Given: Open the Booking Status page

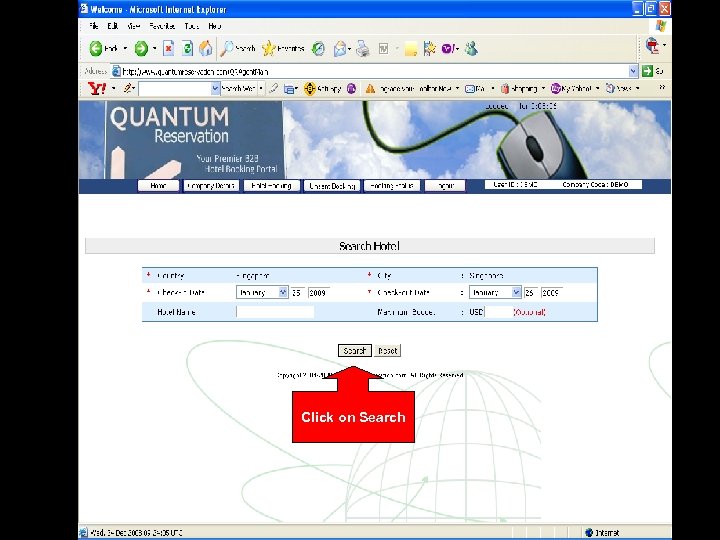Looking at the screenshot, I should [392, 186].
